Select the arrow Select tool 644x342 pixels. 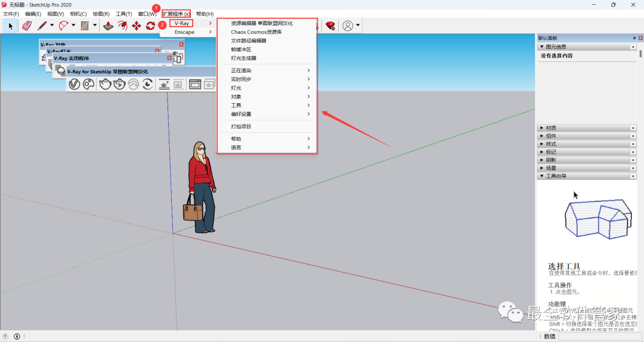(11, 26)
